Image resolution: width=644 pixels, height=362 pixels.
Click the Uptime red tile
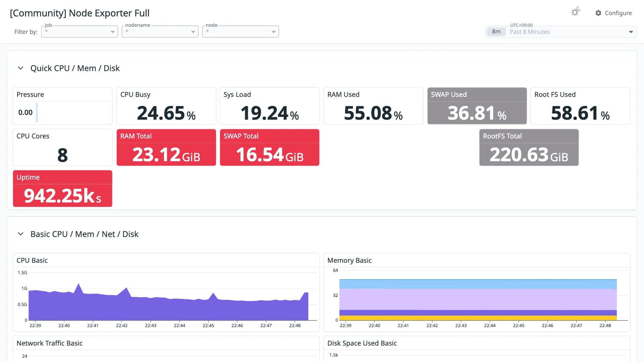(62, 189)
